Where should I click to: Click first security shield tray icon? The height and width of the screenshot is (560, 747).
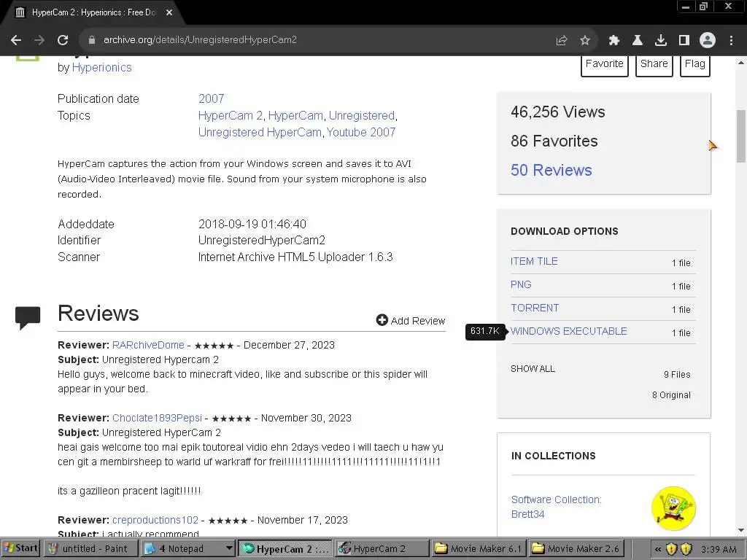click(x=671, y=549)
